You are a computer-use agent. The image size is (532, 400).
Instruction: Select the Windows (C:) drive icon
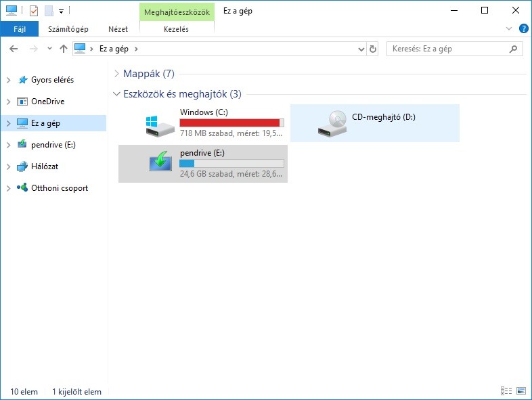click(160, 125)
